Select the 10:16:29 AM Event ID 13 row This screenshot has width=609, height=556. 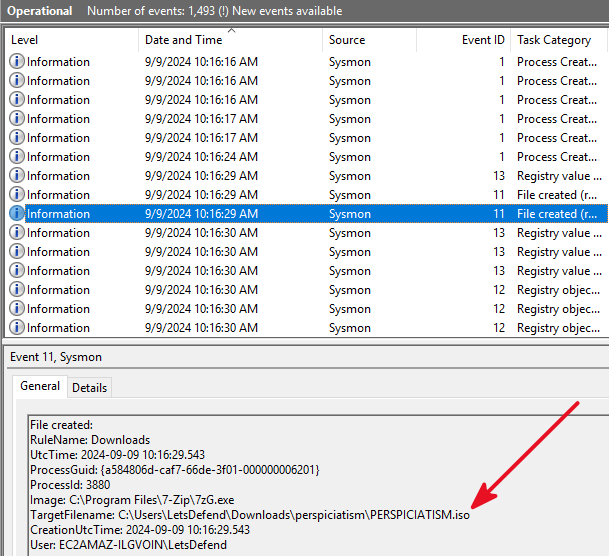coord(306,175)
